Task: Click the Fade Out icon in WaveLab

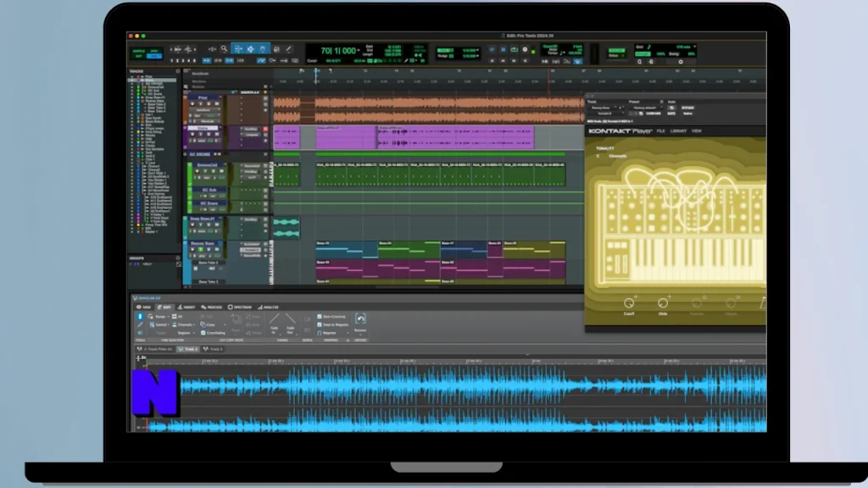Action: coord(291,319)
